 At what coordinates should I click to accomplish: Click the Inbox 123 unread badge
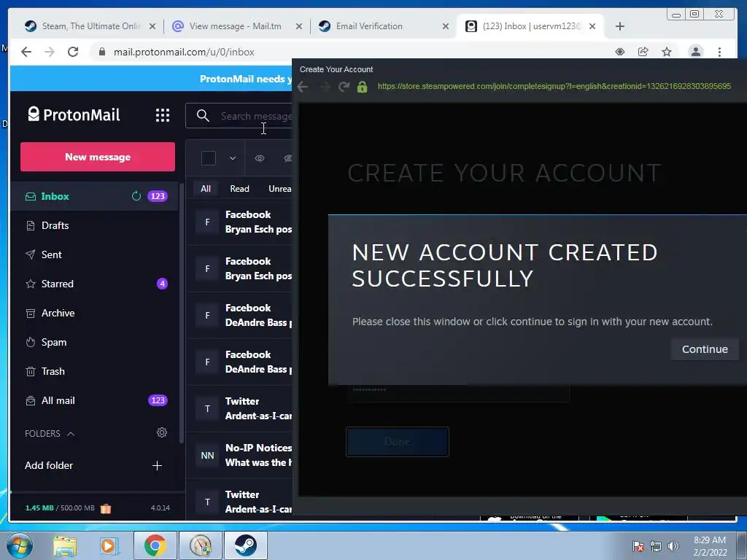click(x=158, y=196)
